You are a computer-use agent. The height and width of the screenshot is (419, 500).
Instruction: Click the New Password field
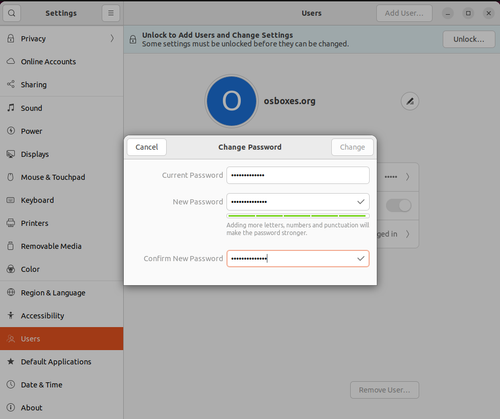coord(298,202)
